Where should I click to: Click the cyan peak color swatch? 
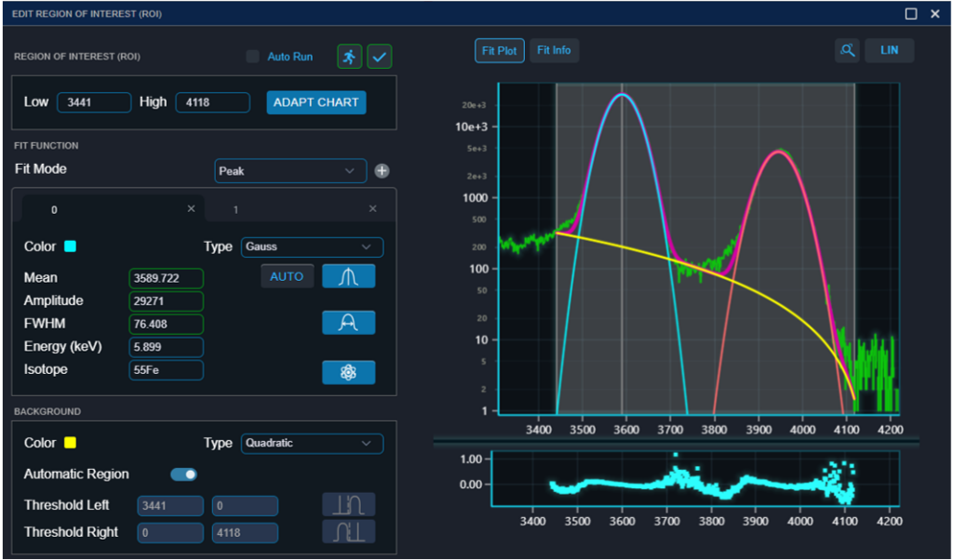point(71,247)
